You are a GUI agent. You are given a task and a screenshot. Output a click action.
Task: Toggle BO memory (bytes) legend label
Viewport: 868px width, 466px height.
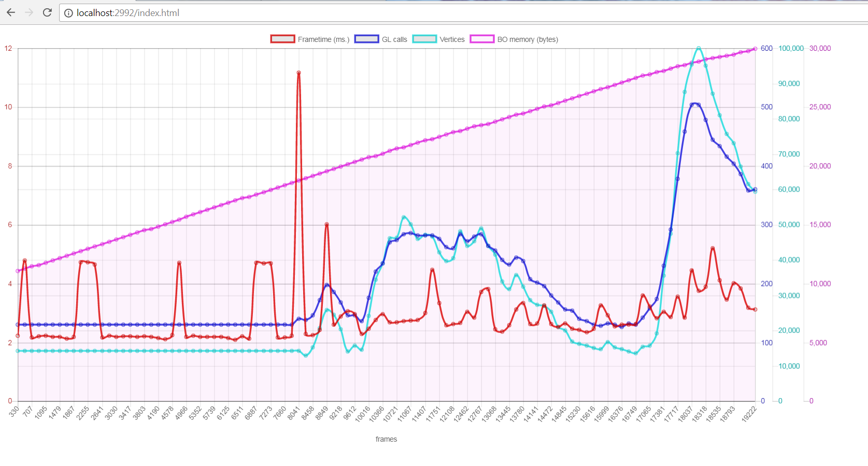pos(528,39)
